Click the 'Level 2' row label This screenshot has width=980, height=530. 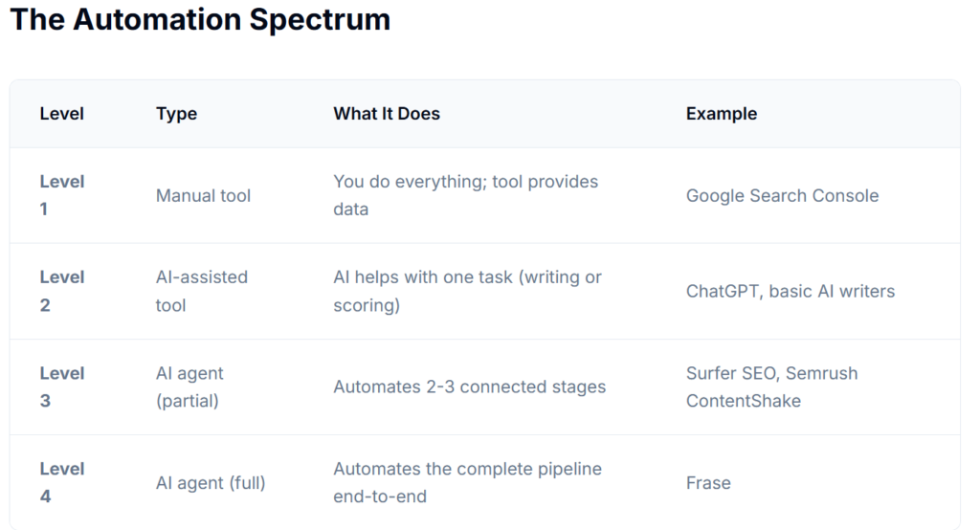(x=62, y=291)
